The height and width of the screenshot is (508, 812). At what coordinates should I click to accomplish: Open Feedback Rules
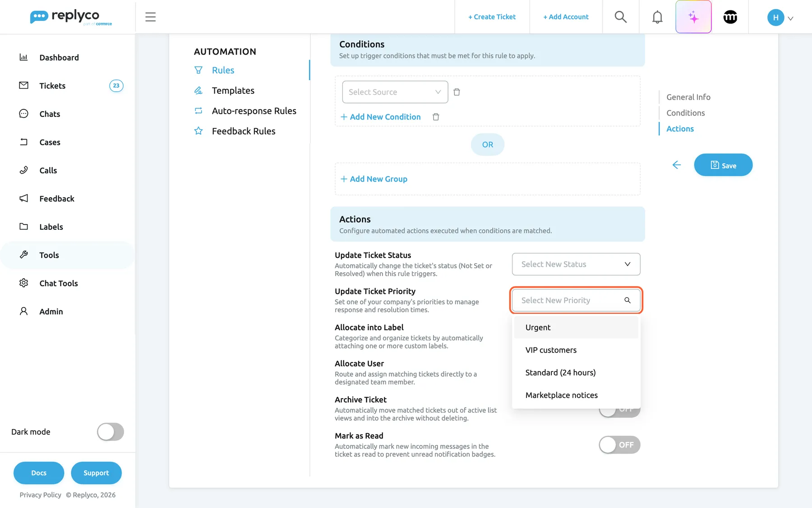[244, 131]
